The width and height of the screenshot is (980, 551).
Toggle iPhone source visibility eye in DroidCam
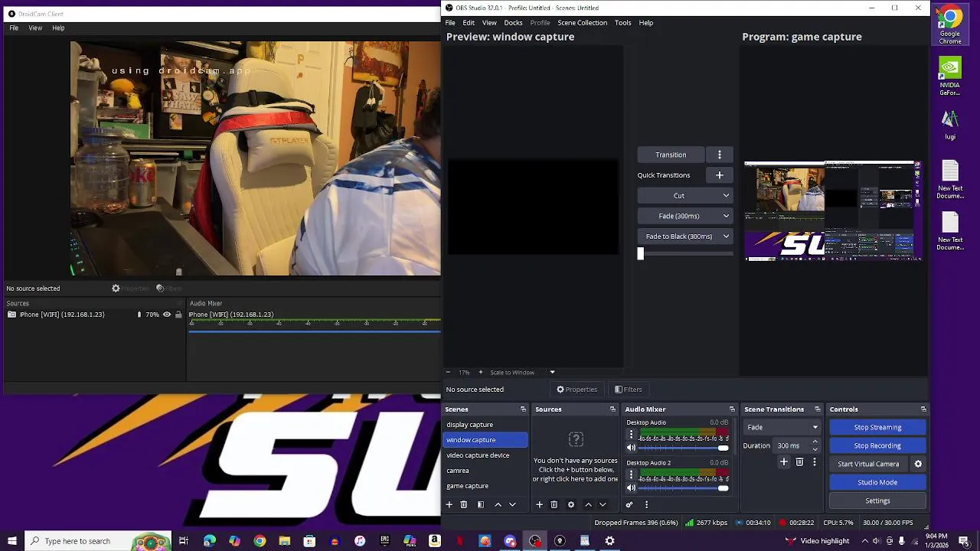click(x=167, y=315)
